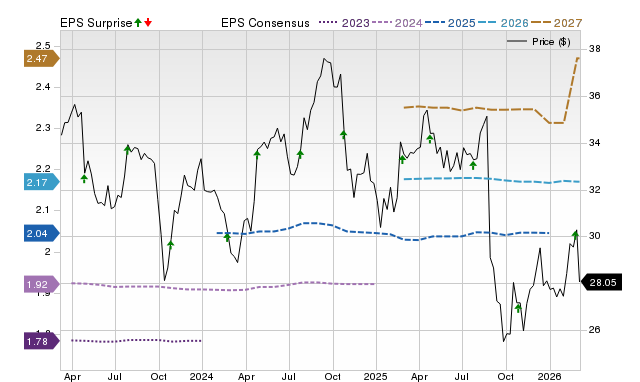The width and height of the screenshot is (640, 382).
Task: Toggle the 2024 consensus legend entry
Action: 397,23
